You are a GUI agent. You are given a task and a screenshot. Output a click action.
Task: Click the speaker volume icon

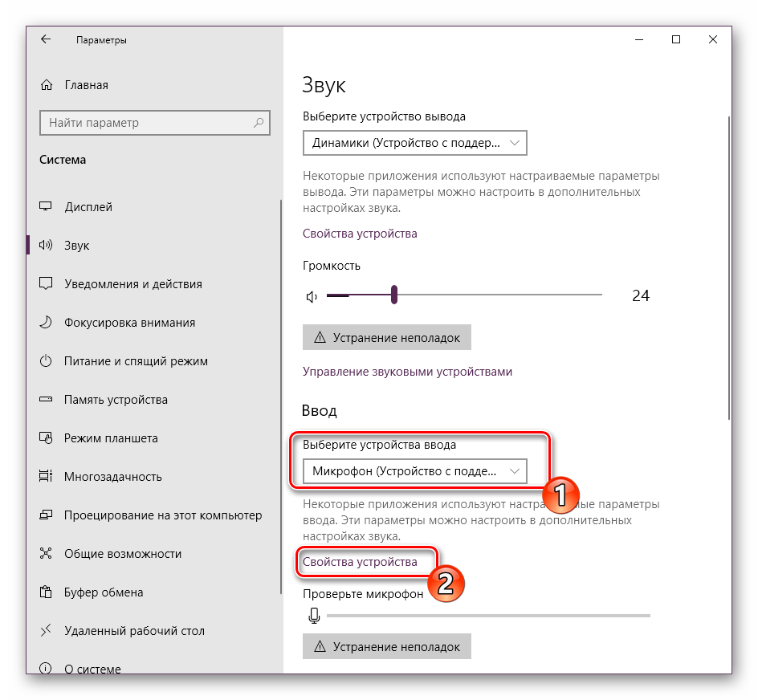312,296
